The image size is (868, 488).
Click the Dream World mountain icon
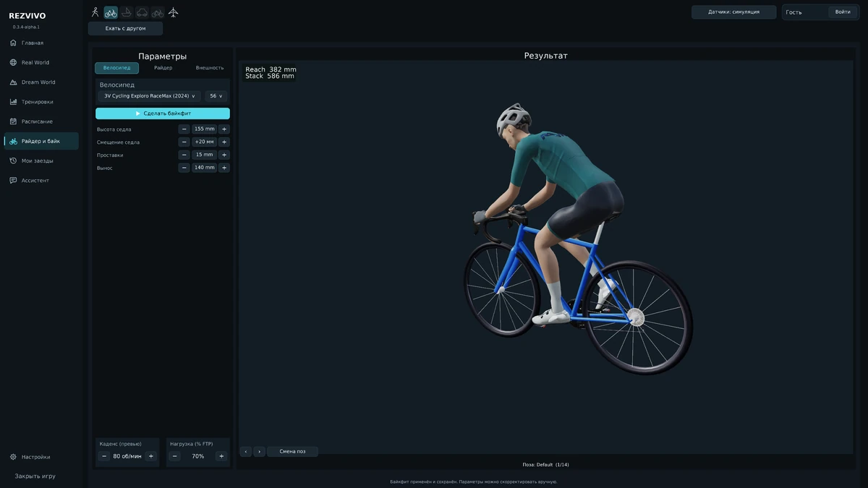pos(13,82)
